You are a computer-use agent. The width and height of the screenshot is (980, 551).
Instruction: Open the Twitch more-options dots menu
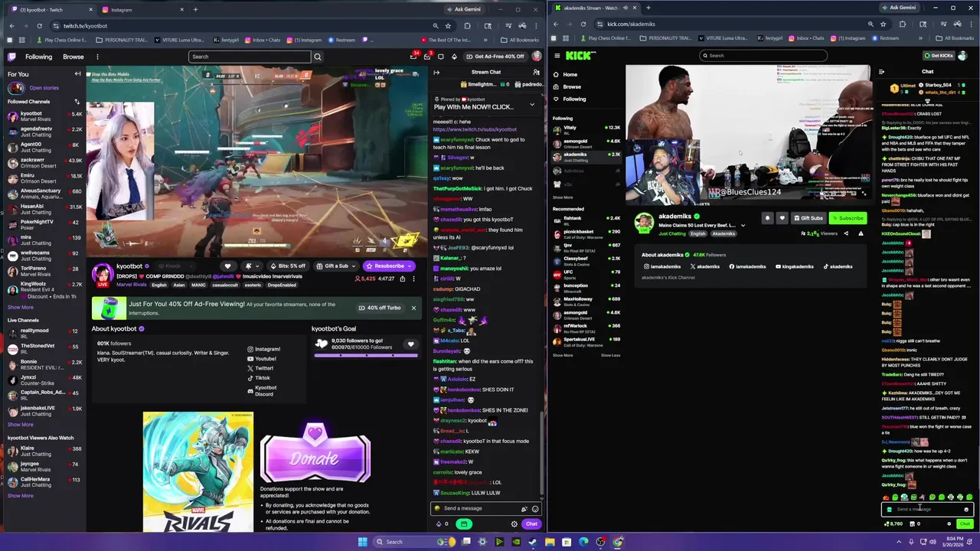pyautogui.click(x=97, y=57)
